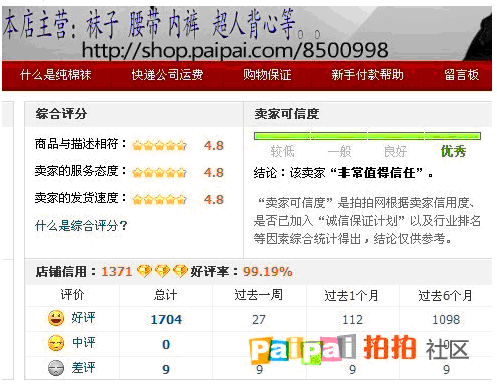Select the 较低 credibility level label
Image resolution: width=497 pixels, height=384 pixels.
282,152
